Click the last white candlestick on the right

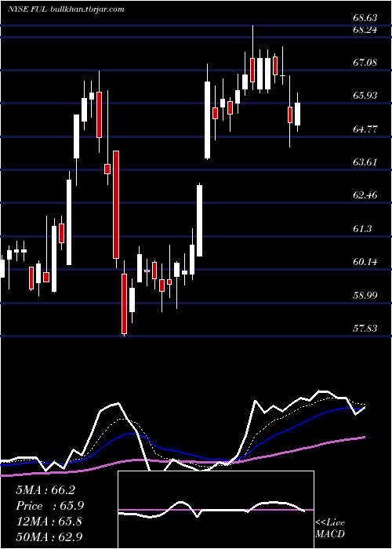coord(297,115)
